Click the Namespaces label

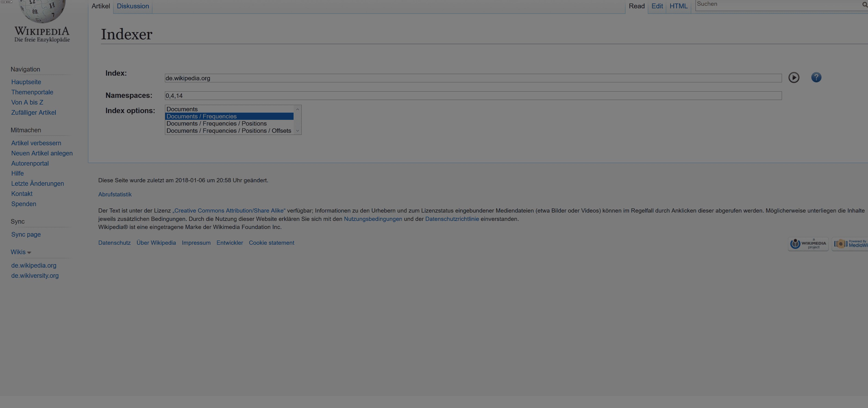129,96
